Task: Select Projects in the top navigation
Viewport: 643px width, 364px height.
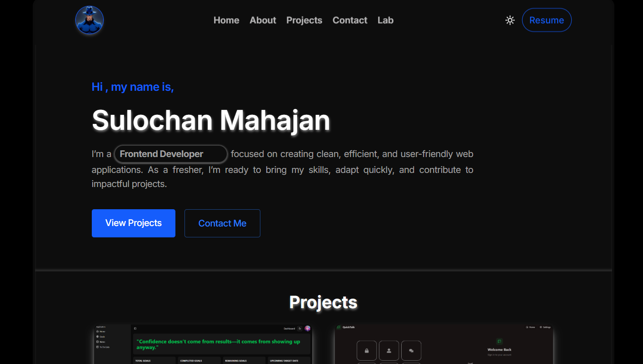Action: click(304, 20)
